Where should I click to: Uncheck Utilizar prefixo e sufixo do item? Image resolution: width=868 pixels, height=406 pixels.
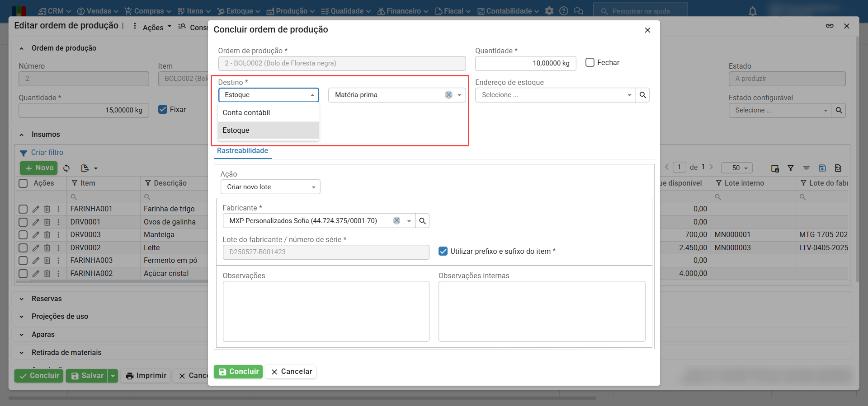tap(443, 251)
